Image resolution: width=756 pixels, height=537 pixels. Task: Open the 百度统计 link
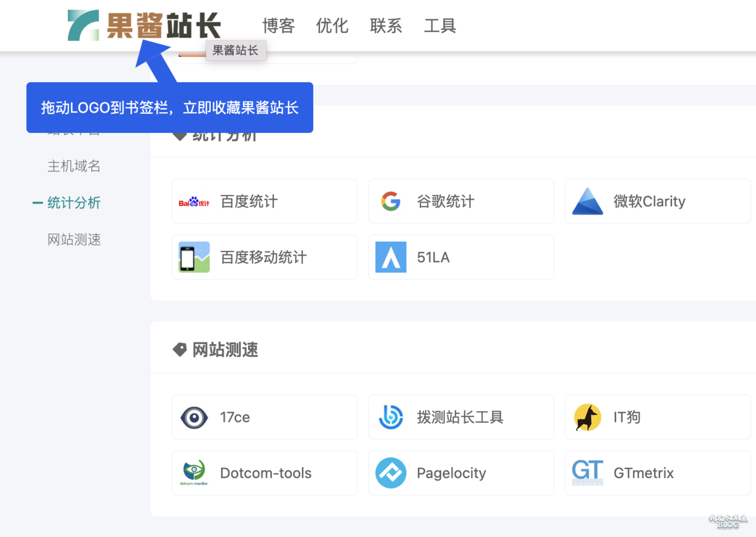click(249, 202)
